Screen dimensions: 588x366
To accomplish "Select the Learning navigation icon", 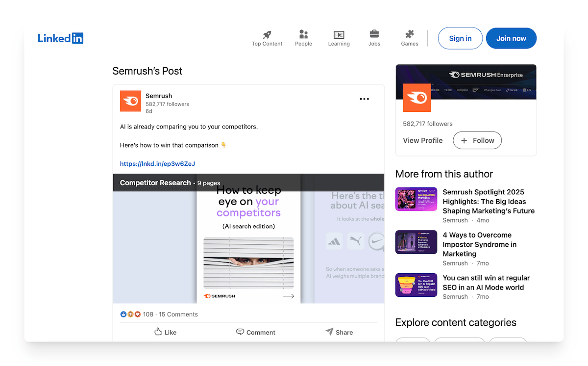I will click(x=339, y=34).
